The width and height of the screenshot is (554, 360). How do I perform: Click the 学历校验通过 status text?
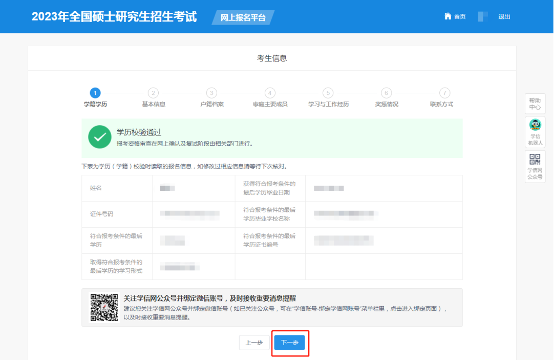click(138, 132)
